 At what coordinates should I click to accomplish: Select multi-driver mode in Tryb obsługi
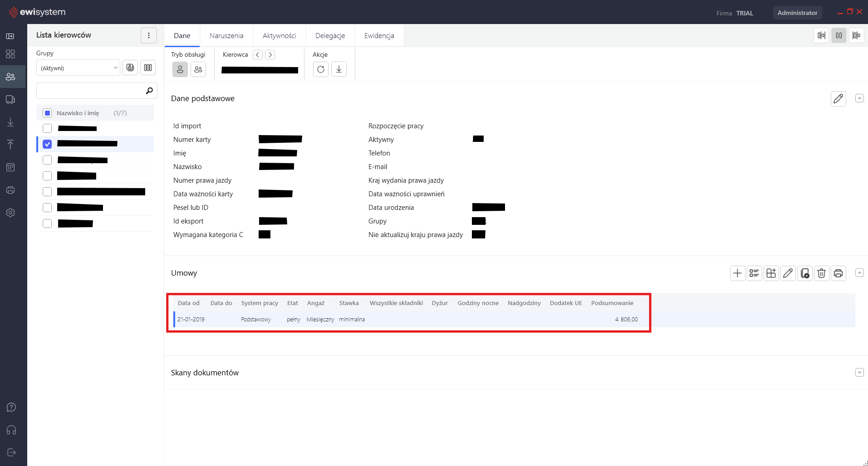[198, 69]
